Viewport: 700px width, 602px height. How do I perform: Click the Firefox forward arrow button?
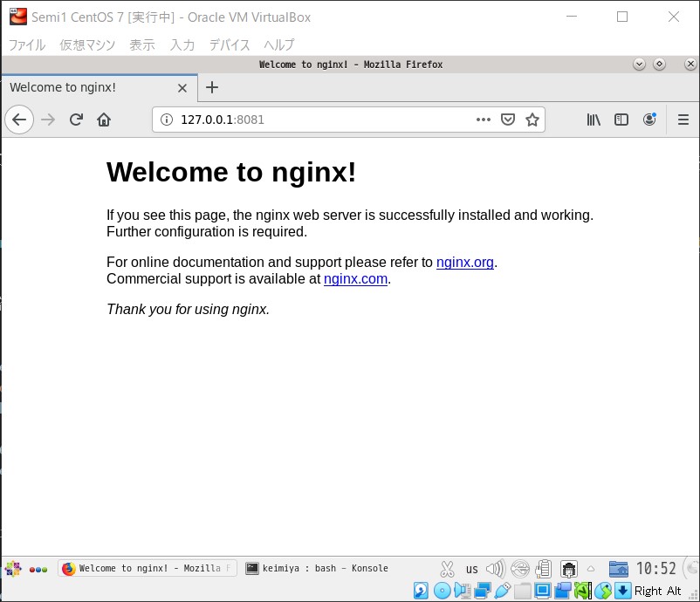click(x=48, y=120)
